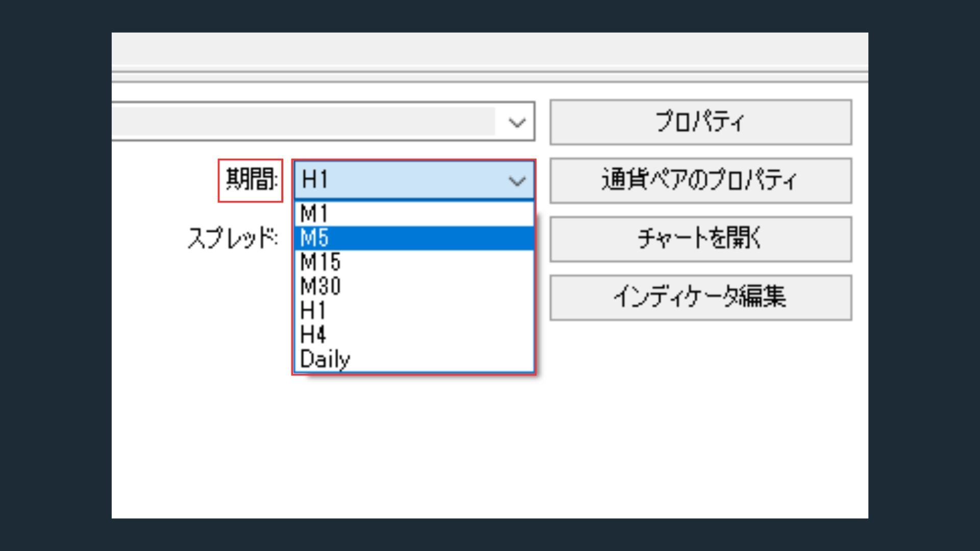Select the H4 period option
The height and width of the screenshot is (551, 980).
point(414,335)
